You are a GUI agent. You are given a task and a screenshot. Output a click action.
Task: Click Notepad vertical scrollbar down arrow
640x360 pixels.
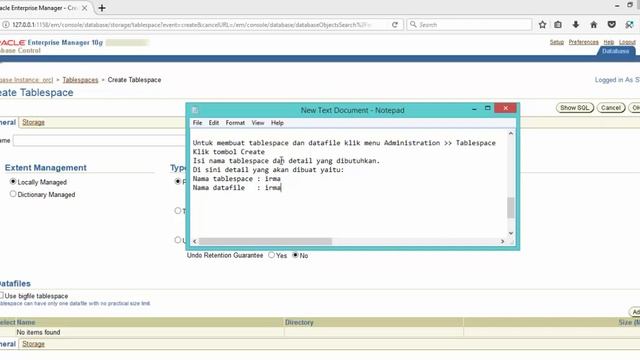[511, 233]
